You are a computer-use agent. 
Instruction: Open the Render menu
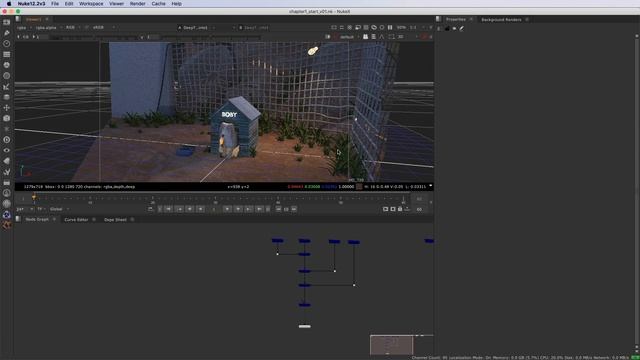point(138,4)
